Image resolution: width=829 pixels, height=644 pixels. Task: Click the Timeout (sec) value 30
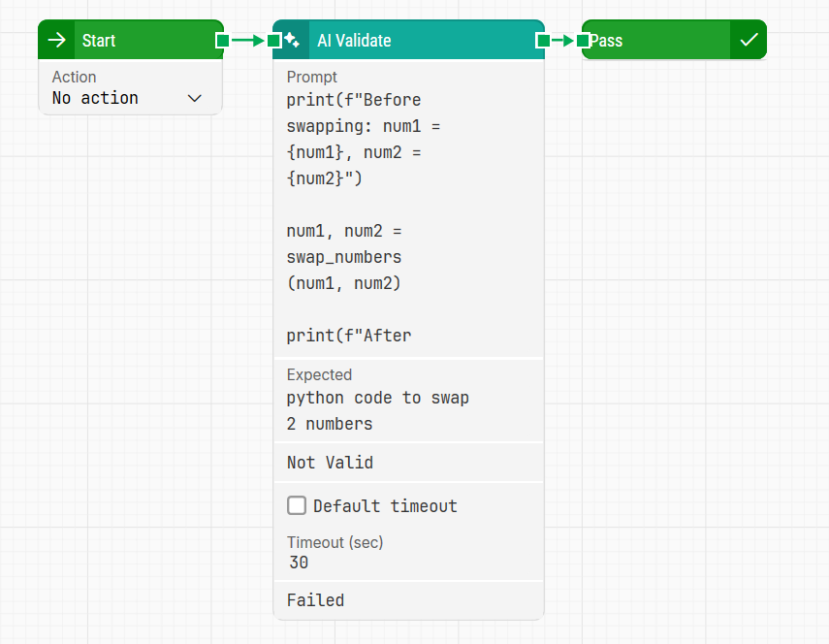299,563
